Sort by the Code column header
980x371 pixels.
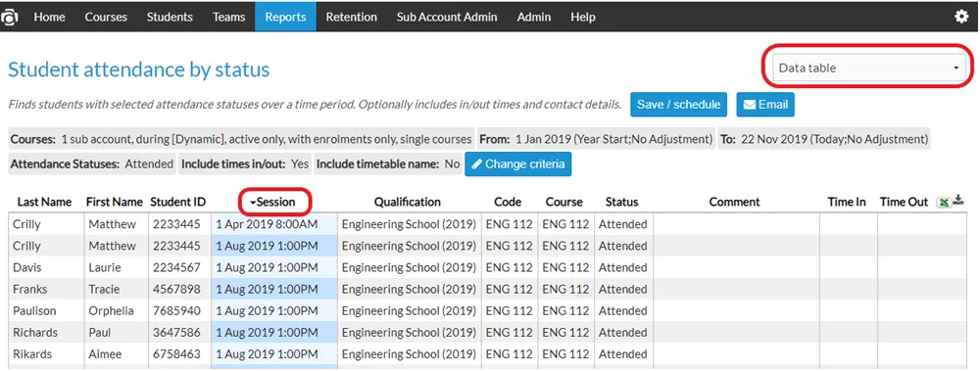pyautogui.click(x=508, y=202)
